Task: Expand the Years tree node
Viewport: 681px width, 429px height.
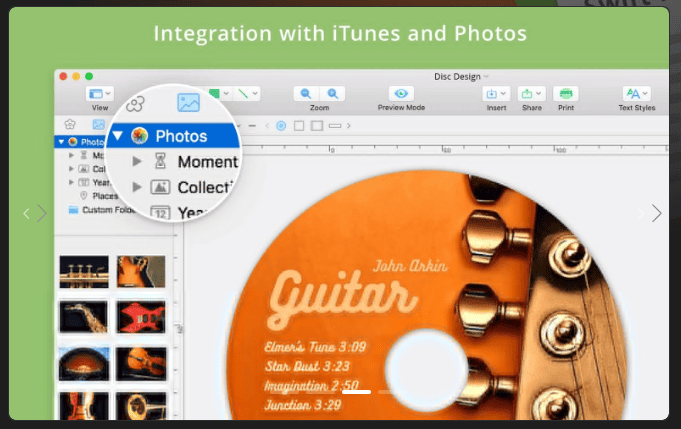Action: (x=71, y=182)
